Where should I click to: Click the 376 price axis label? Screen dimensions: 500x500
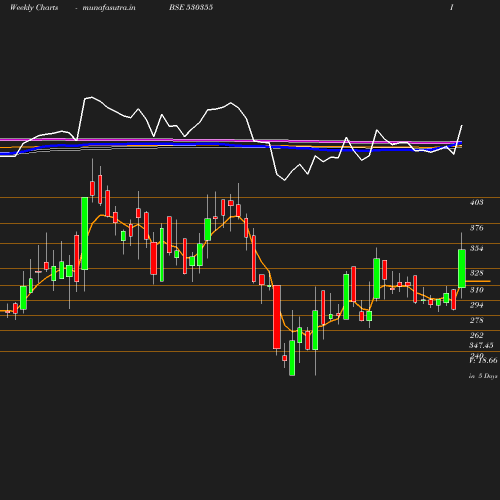476,228
